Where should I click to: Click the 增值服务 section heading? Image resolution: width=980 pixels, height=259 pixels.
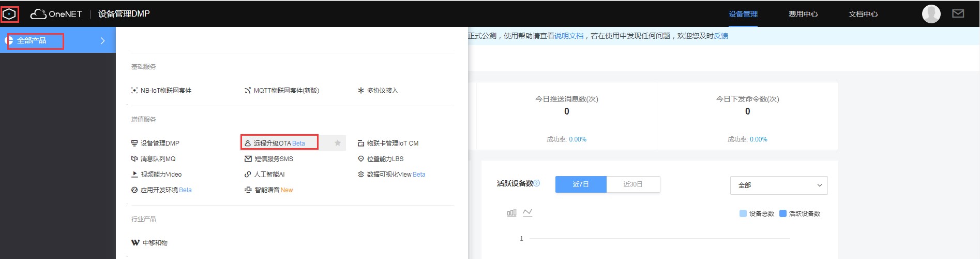point(144,120)
